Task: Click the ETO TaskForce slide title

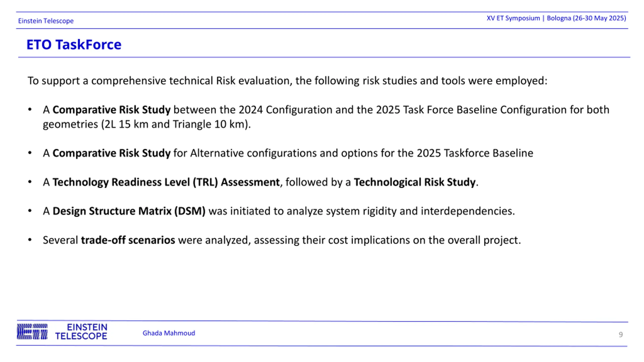Action: click(x=74, y=44)
